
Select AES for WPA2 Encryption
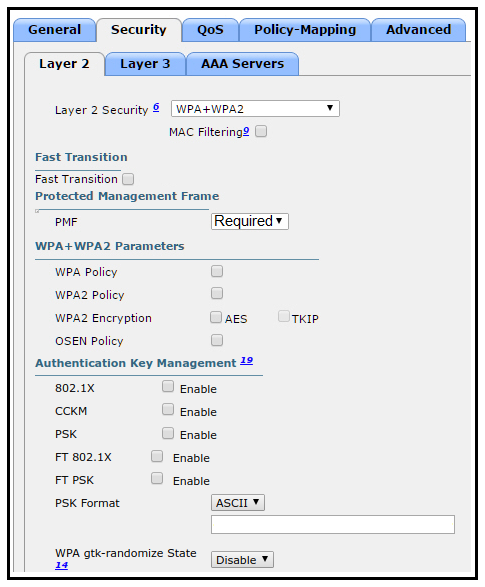coord(216,317)
